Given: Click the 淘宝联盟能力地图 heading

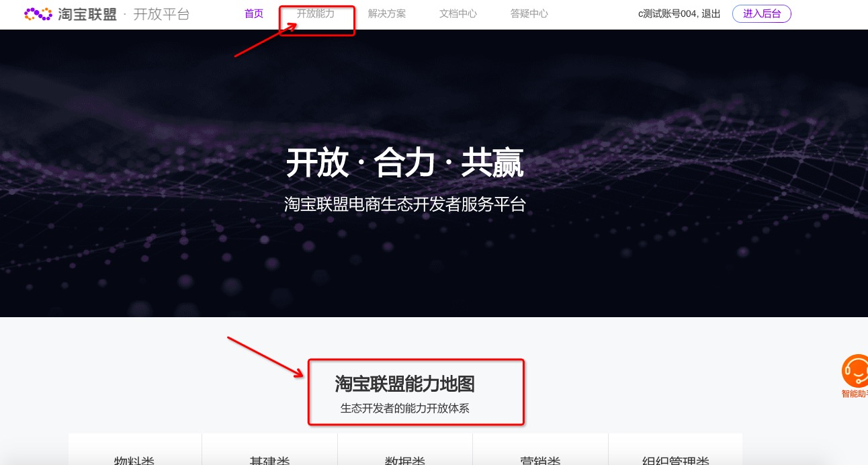Looking at the screenshot, I should click(405, 384).
